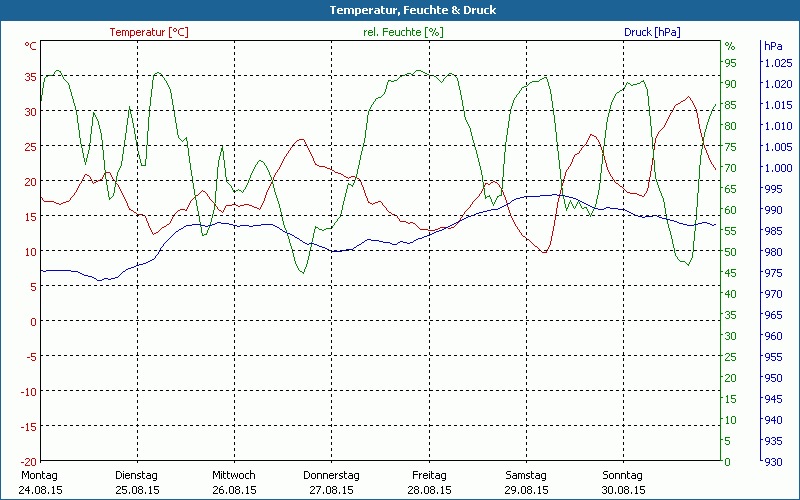Click the blue "980" tick on the pressure axis
The image size is (800, 500).
[x=773, y=252]
